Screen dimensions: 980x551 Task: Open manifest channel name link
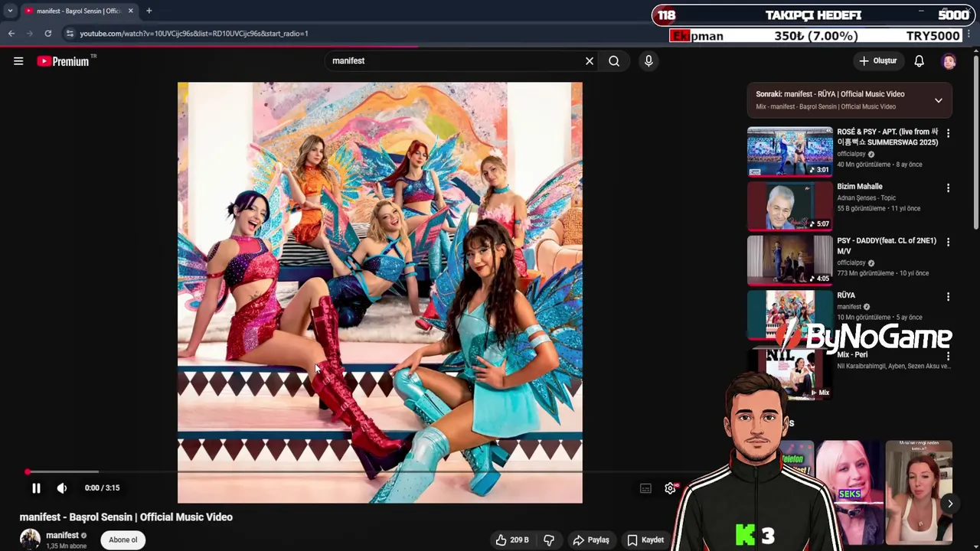(62, 535)
